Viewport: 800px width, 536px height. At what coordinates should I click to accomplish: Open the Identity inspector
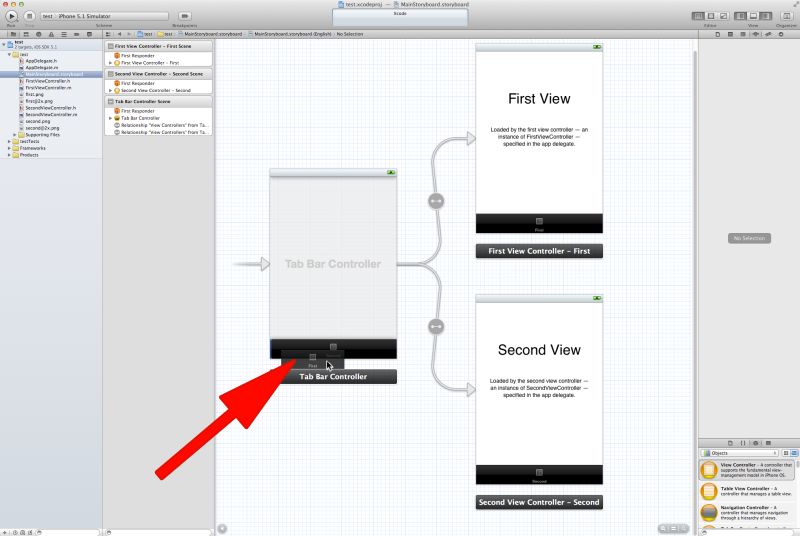point(743,34)
